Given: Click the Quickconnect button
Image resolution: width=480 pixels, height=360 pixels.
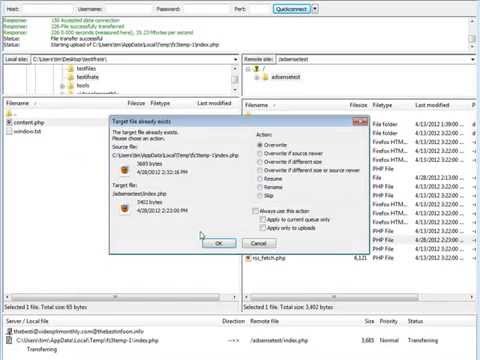Looking at the screenshot, I should (292, 9).
